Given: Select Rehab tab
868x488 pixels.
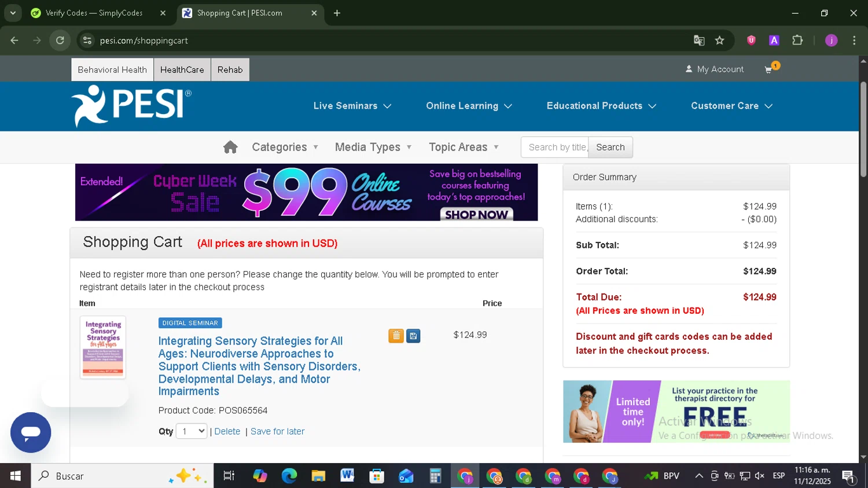Looking at the screenshot, I should point(230,69).
